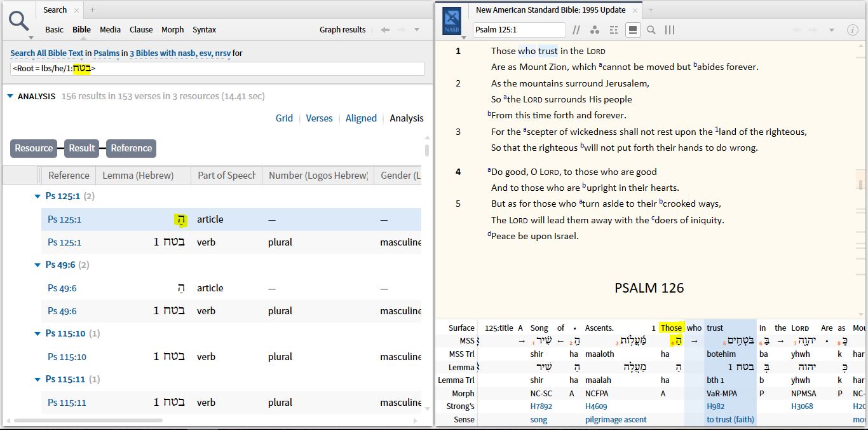The width and height of the screenshot is (868, 430).
Task: Open the NASB resource information icon
Action: 853,30
